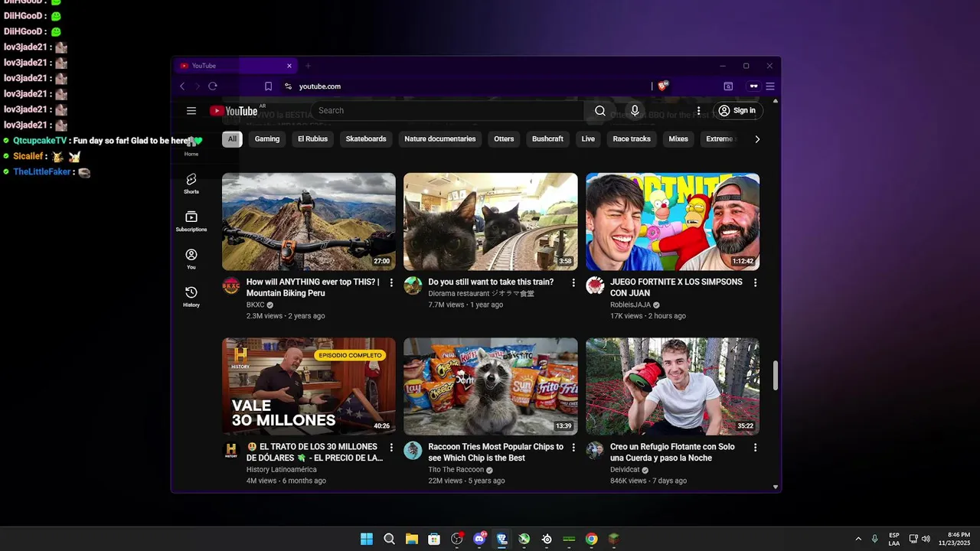980x551 pixels.
Task: Open options for Refugio Flotante video
Action: click(x=755, y=448)
